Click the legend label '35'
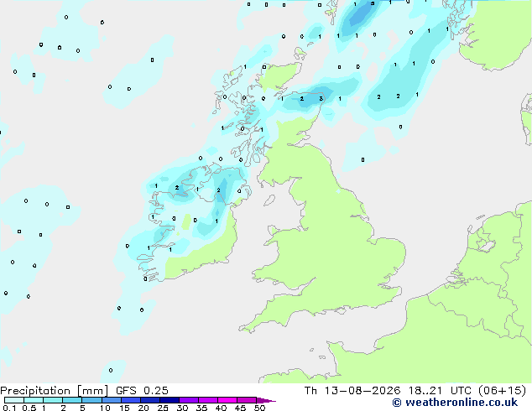The image size is (532, 411). (x=201, y=408)
